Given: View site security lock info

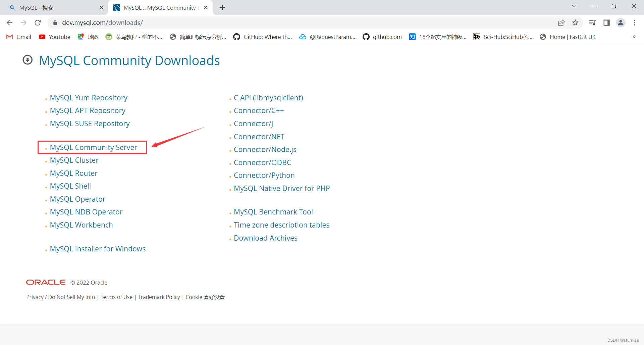Looking at the screenshot, I should tap(55, 22).
